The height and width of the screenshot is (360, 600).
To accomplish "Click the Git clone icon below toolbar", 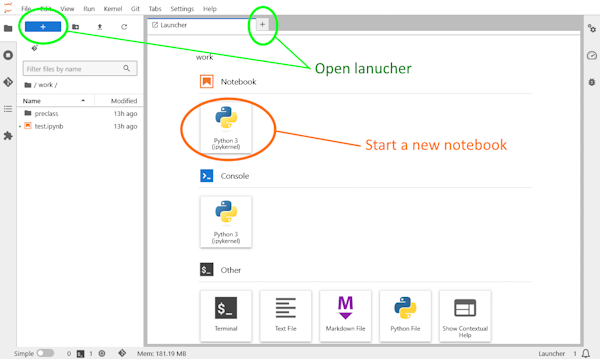I will click(34, 48).
